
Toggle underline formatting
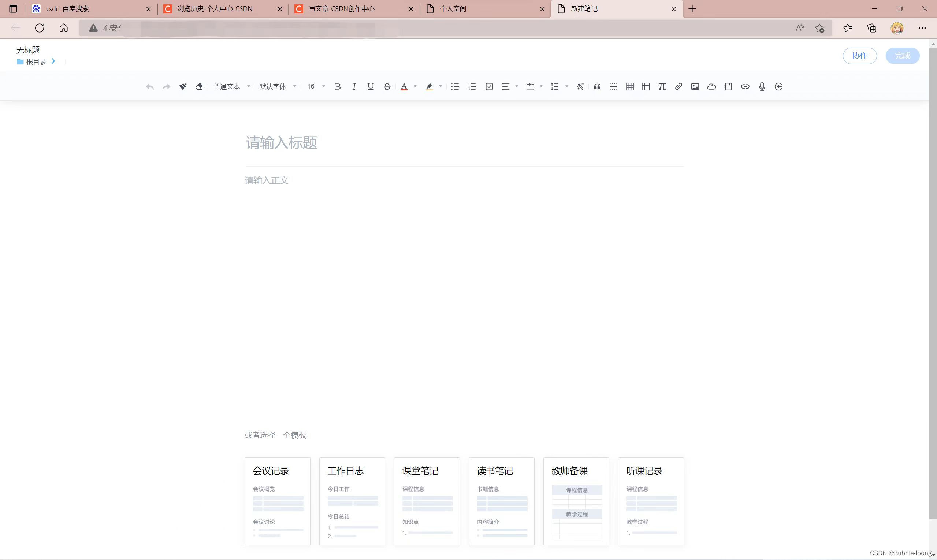370,86
